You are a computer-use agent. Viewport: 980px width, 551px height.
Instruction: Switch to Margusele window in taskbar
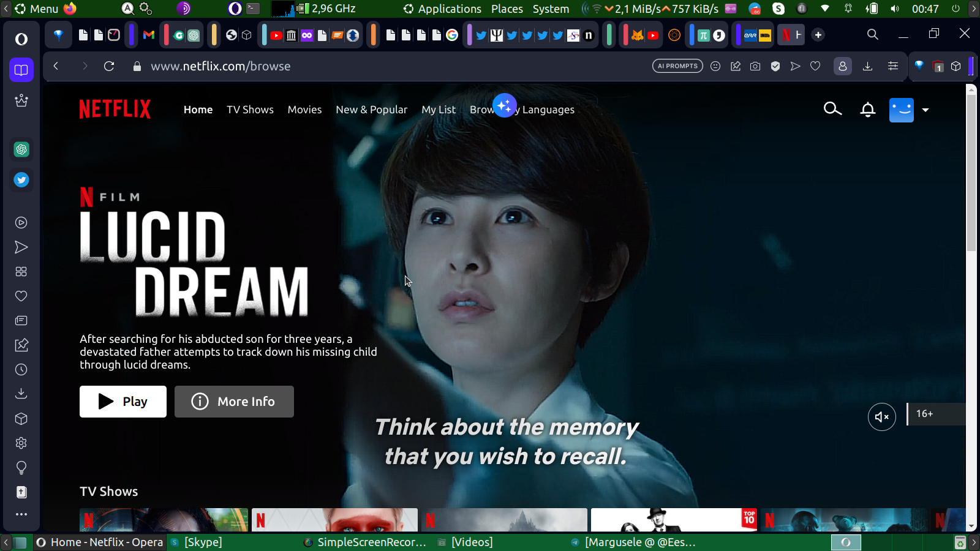point(633,542)
